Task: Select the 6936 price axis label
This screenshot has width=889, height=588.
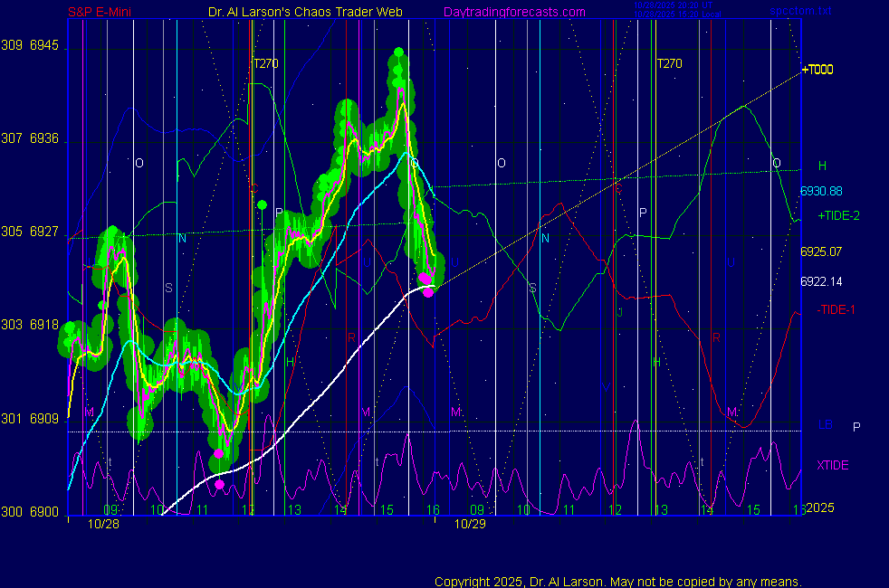Action: pos(43,138)
